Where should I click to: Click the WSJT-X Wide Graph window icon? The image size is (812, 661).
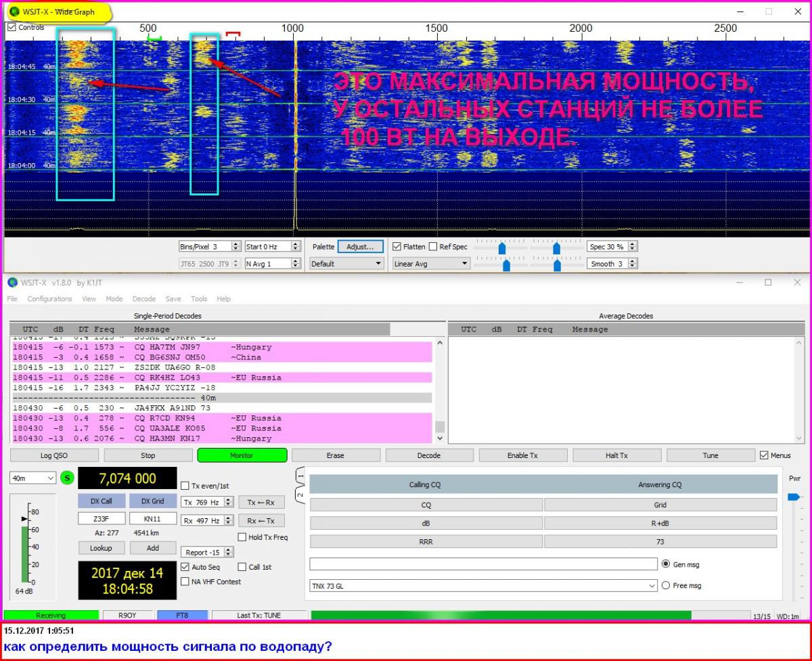(x=14, y=11)
